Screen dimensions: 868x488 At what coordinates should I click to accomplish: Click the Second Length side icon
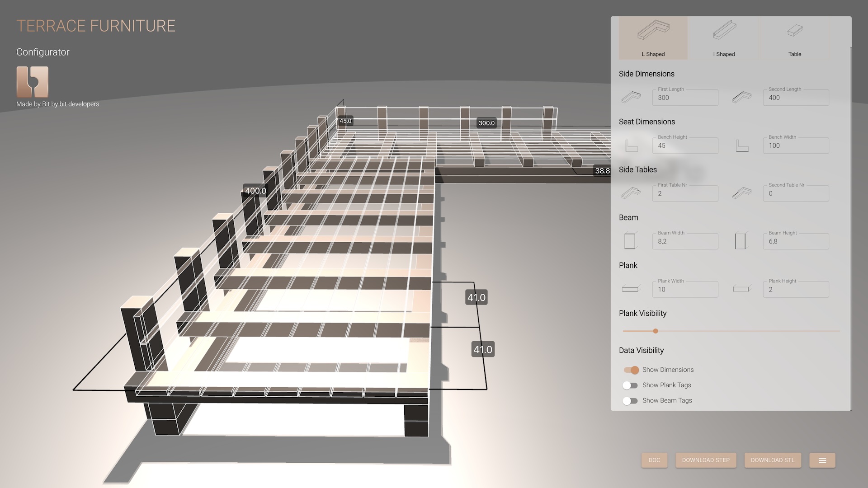coord(742,97)
